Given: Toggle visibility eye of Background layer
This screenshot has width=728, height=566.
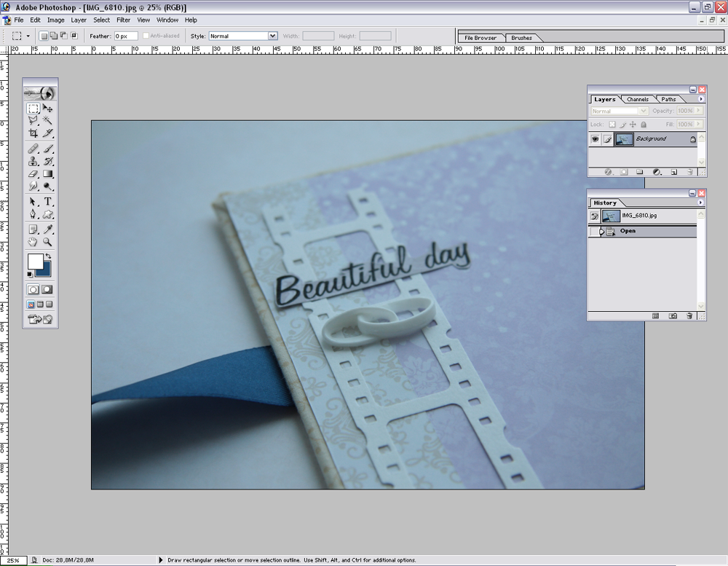Looking at the screenshot, I should point(595,139).
